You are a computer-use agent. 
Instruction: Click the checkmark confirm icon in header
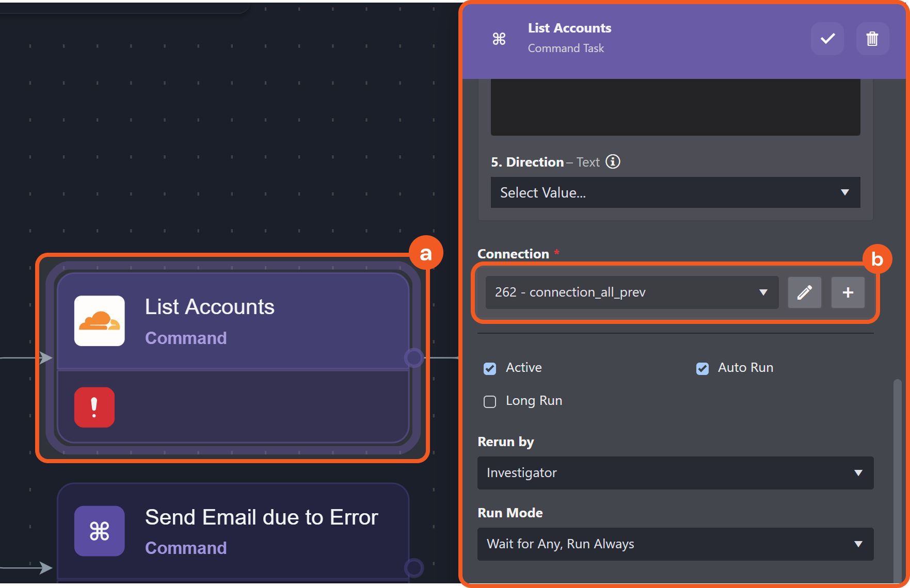827,39
